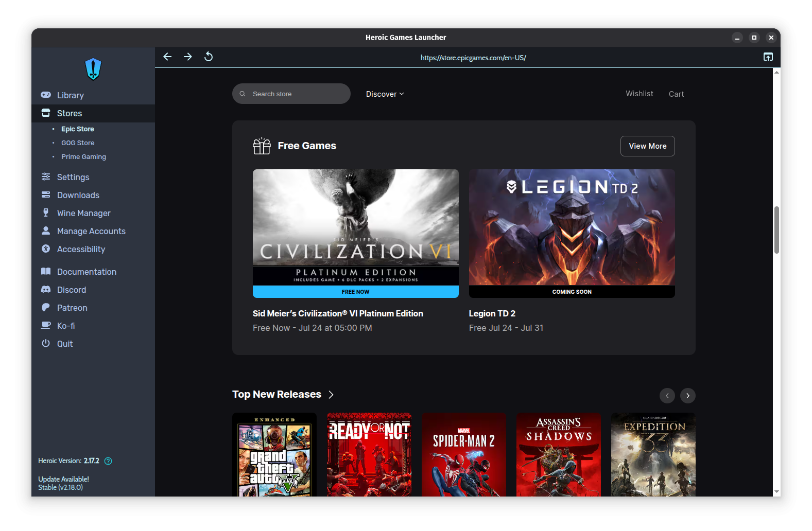Screen dimensions: 812x531
Task: Click the Discord logo icon
Action: coord(46,289)
